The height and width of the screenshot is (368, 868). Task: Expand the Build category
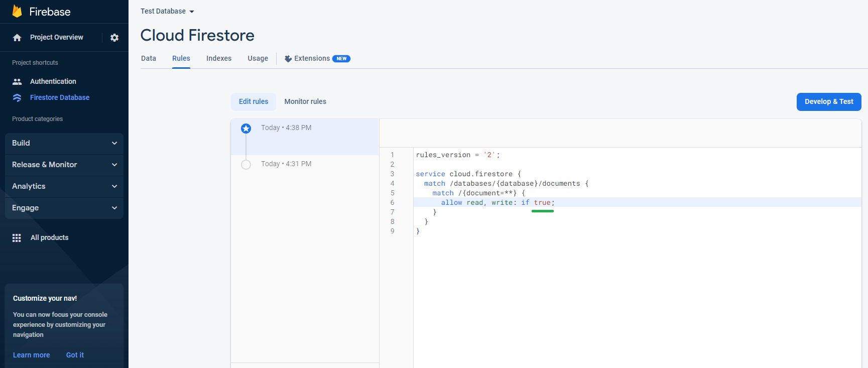pos(64,143)
